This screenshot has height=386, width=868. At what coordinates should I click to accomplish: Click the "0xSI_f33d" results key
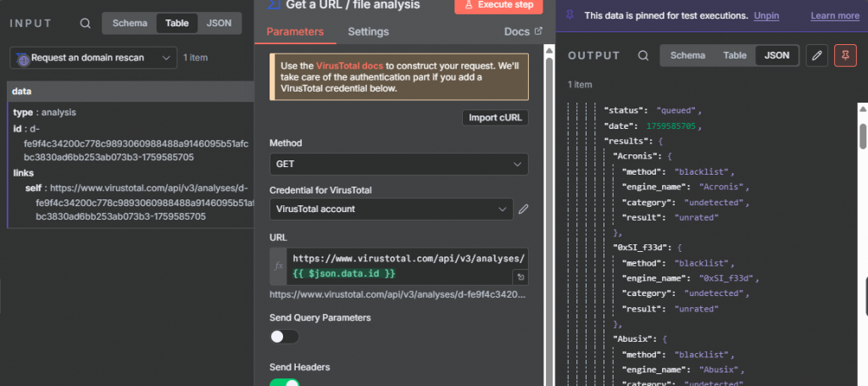641,248
